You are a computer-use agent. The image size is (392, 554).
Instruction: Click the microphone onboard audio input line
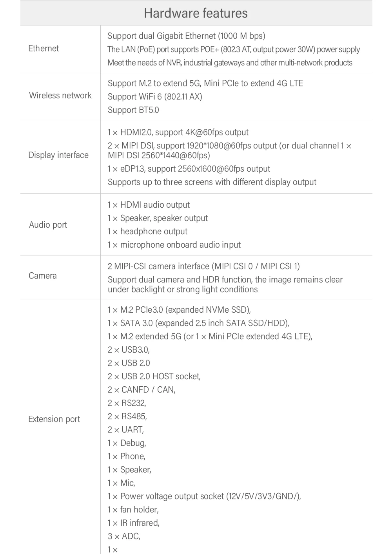pos(174,245)
